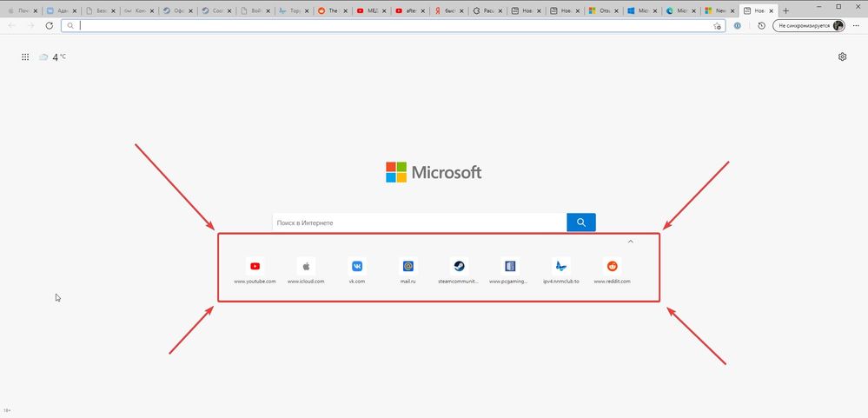Close the 'Тор' tab
This screenshot has height=418, width=868.
[307, 10]
